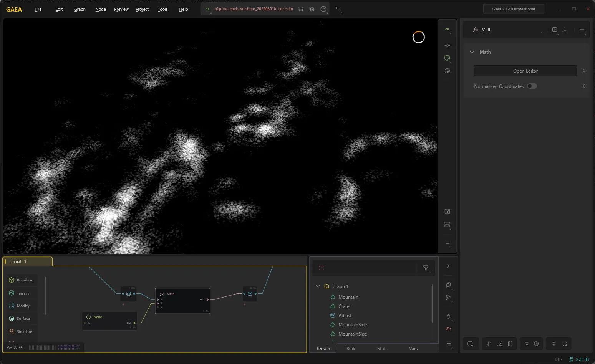Viewport: 595px width, 364px height.
Task: Open the Edit menu
Action: coord(59,9)
